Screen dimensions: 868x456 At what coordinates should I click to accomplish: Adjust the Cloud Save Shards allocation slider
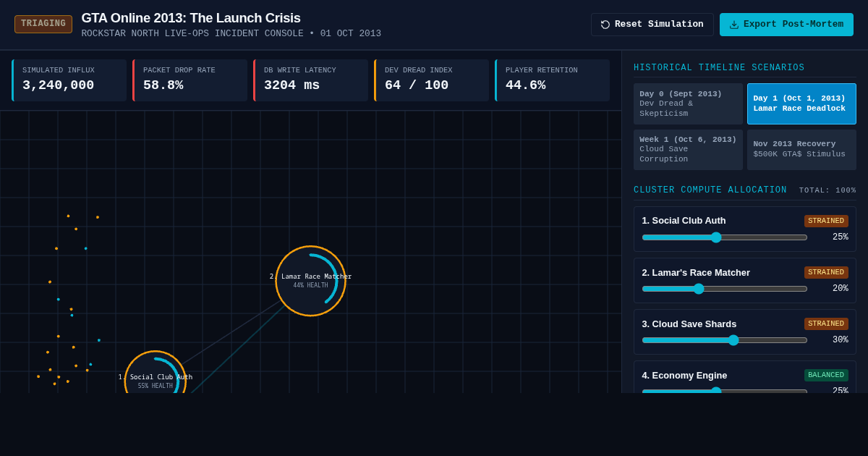pyautogui.click(x=725, y=340)
